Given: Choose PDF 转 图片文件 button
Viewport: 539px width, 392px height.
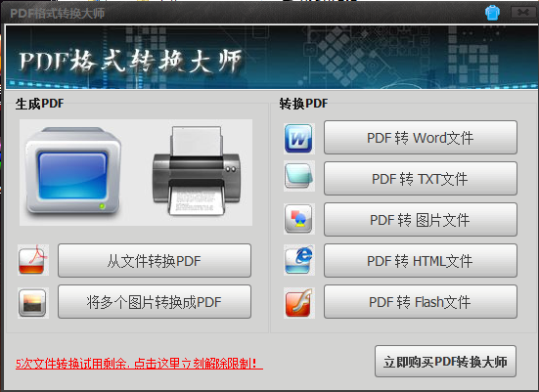Looking at the screenshot, I should pos(420,220).
